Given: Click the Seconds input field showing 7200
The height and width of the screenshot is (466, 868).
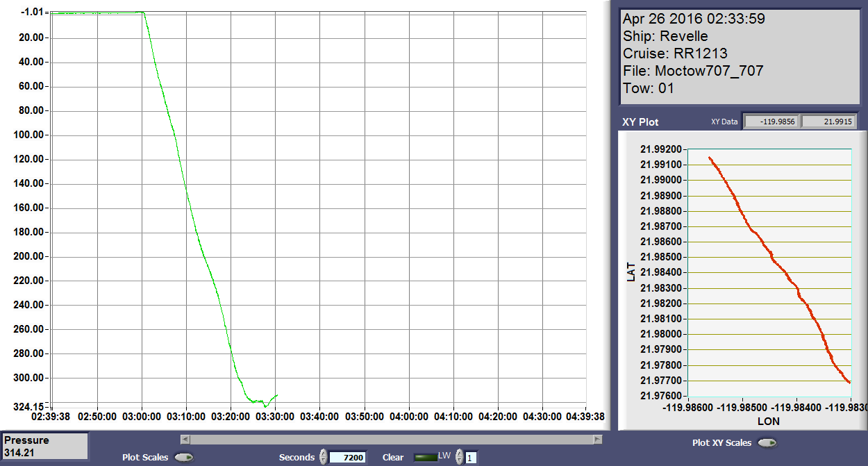Looking at the screenshot, I should (x=348, y=457).
